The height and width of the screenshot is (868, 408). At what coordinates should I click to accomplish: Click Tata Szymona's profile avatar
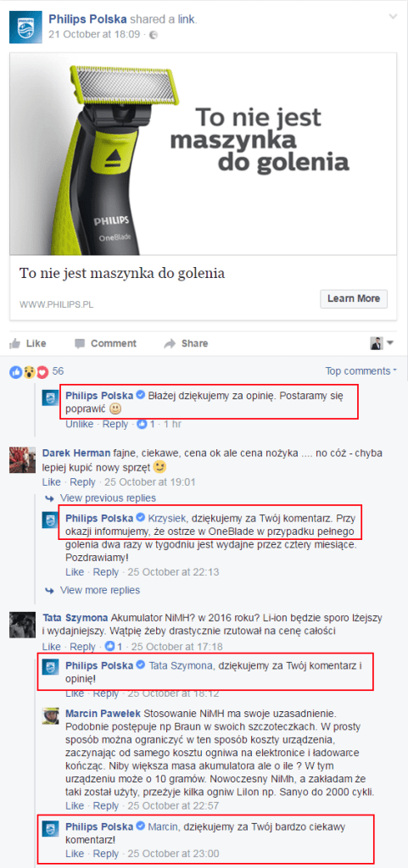point(22,625)
